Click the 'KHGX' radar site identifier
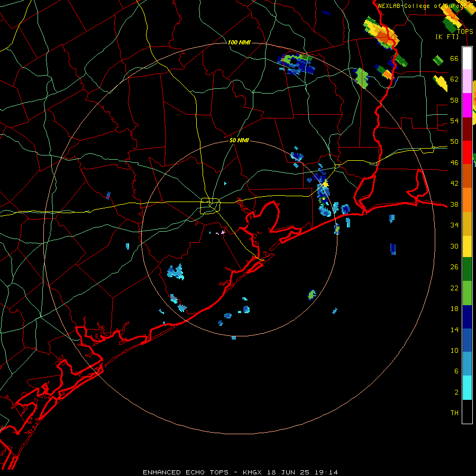 [252, 472]
